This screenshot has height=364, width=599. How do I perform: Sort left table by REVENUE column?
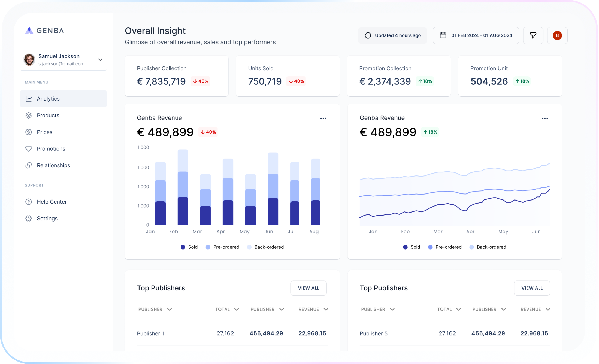tap(313, 309)
